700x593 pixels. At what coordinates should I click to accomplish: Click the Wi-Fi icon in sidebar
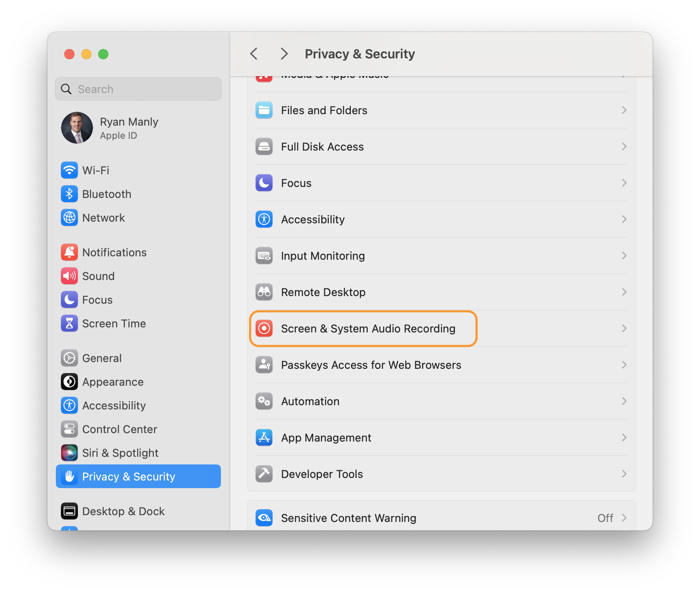pos(69,170)
